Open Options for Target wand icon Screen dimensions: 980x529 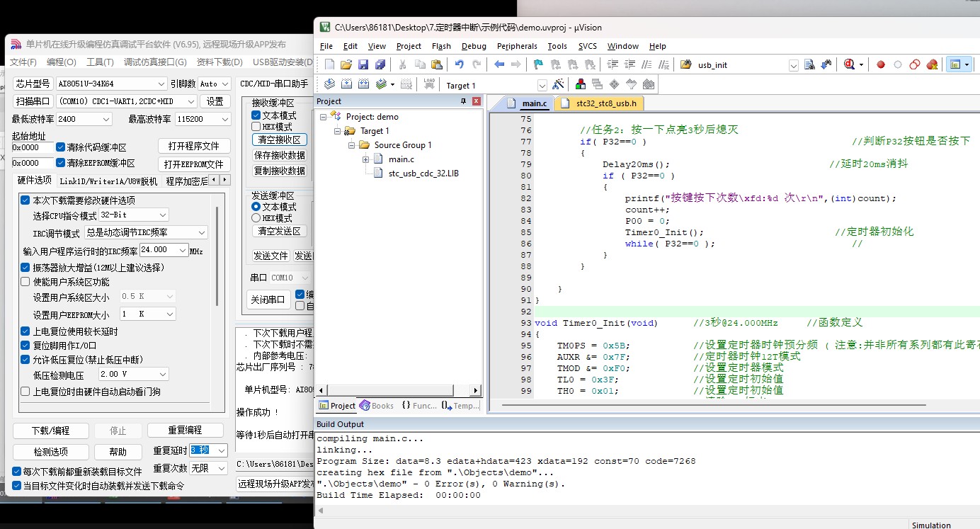558,85
